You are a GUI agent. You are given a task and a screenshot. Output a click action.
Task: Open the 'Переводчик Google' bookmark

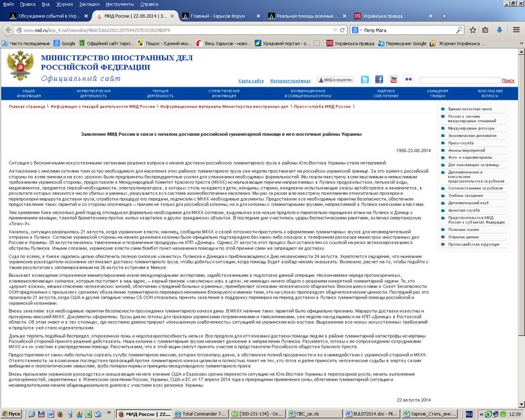coord(402,43)
